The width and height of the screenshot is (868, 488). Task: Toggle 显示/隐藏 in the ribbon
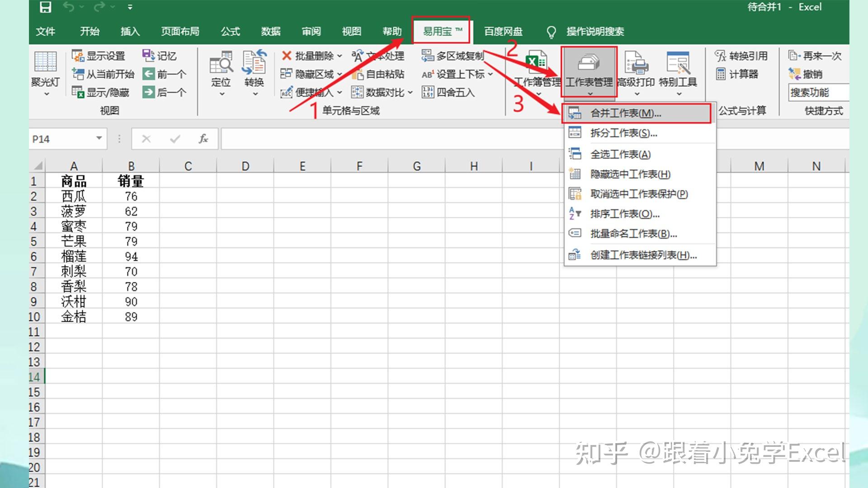[x=101, y=93]
